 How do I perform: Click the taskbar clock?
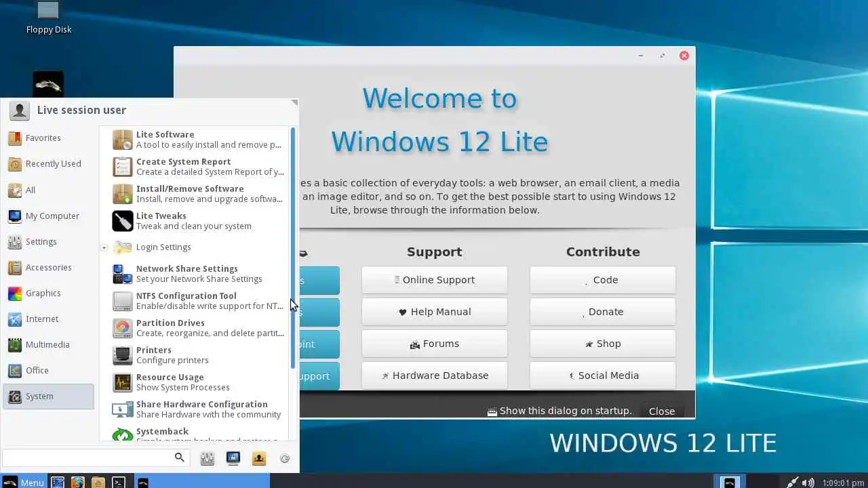pyautogui.click(x=843, y=483)
